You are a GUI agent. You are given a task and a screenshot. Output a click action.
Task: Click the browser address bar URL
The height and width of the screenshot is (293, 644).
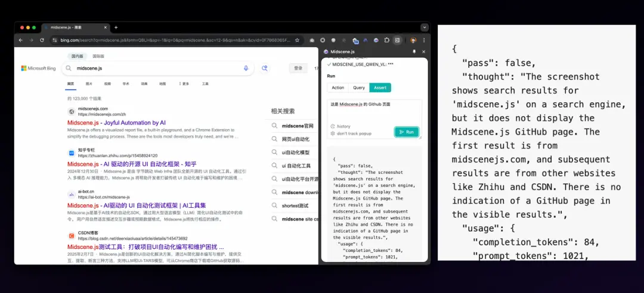click(x=175, y=40)
